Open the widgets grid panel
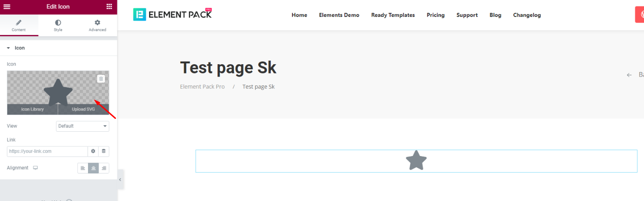Screen dimensions: 644x201 [x=109, y=7]
